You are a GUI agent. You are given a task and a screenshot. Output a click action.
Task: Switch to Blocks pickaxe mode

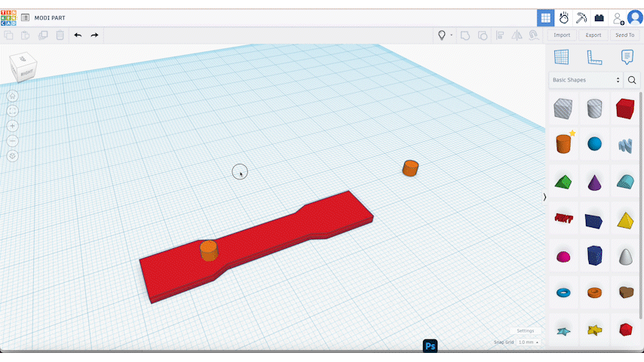pos(581,17)
